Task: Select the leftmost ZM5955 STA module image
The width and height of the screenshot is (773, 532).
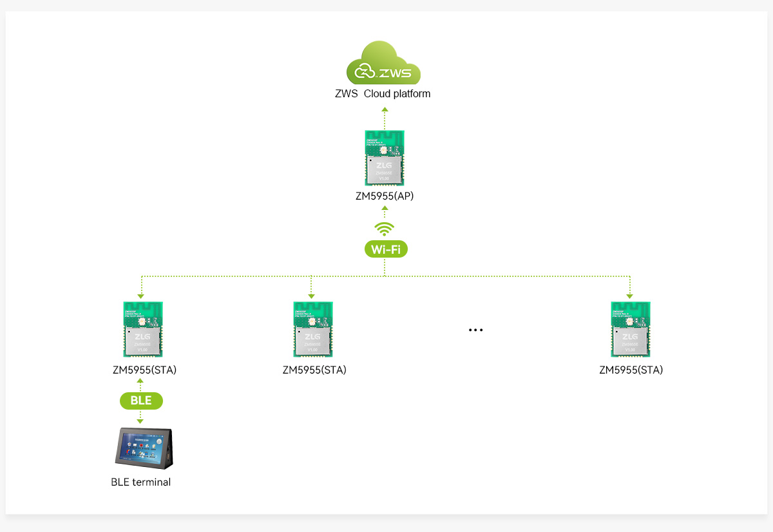Action: coord(144,329)
